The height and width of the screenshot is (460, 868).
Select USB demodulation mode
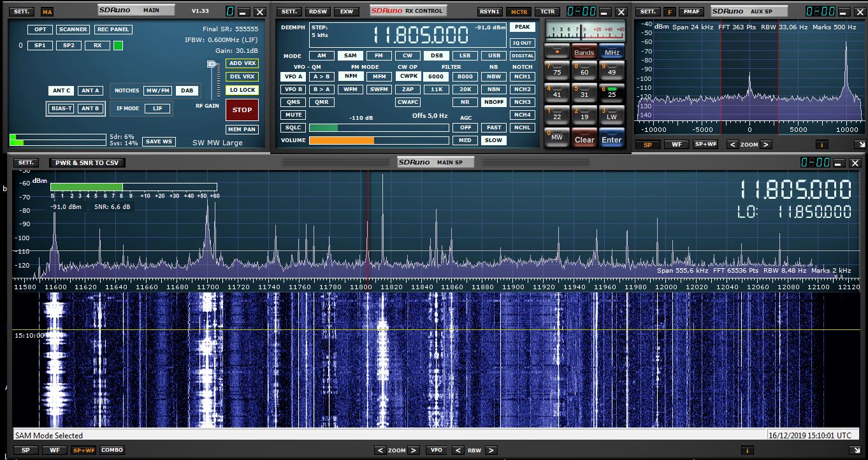pos(494,55)
